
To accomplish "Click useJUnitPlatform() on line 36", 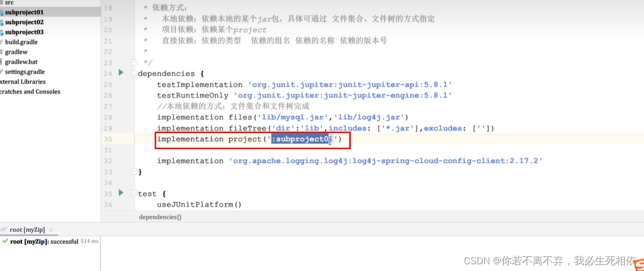I will click(x=200, y=205).
